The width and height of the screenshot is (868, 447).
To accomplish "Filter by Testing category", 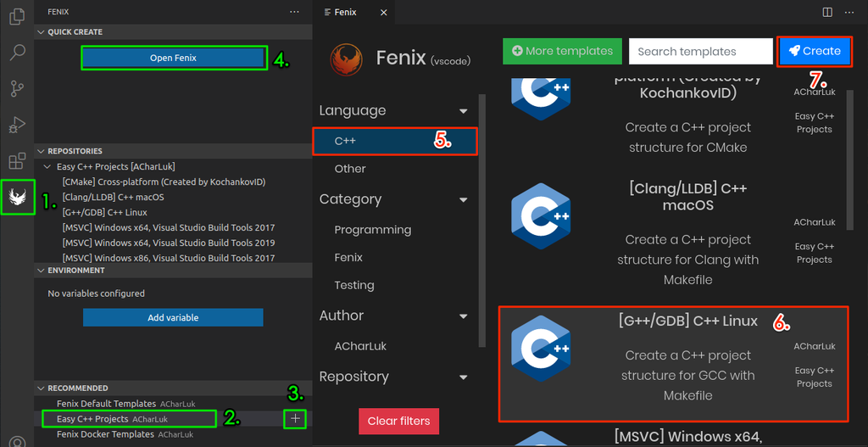I will [354, 285].
